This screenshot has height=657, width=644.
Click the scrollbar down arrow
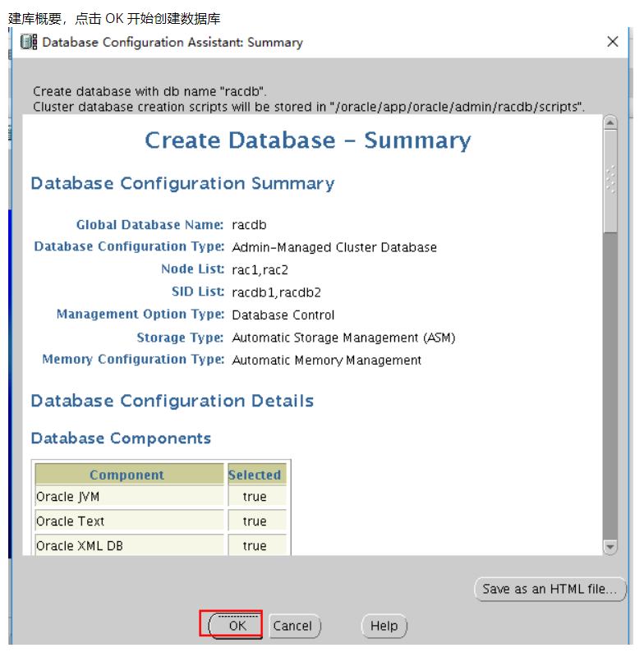coord(610,547)
